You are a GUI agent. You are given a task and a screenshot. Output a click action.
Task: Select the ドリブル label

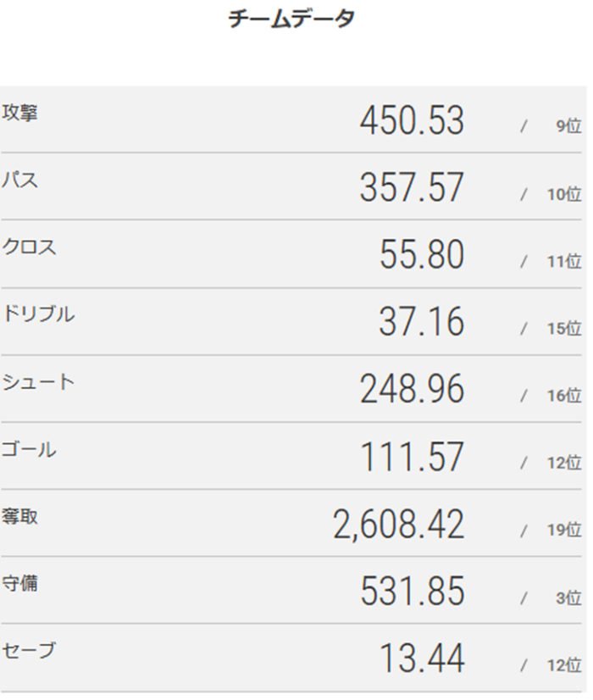click(x=38, y=314)
